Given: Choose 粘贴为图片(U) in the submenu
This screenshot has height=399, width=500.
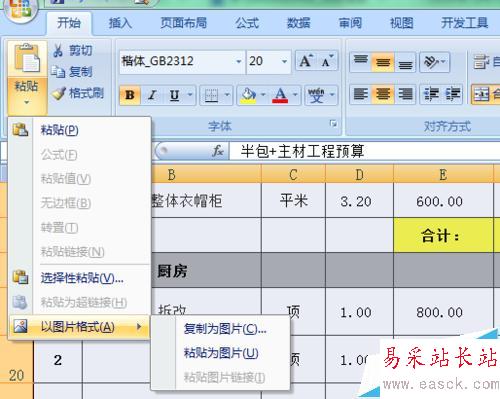Looking at the screenshot, I should (x=221, y=353).
